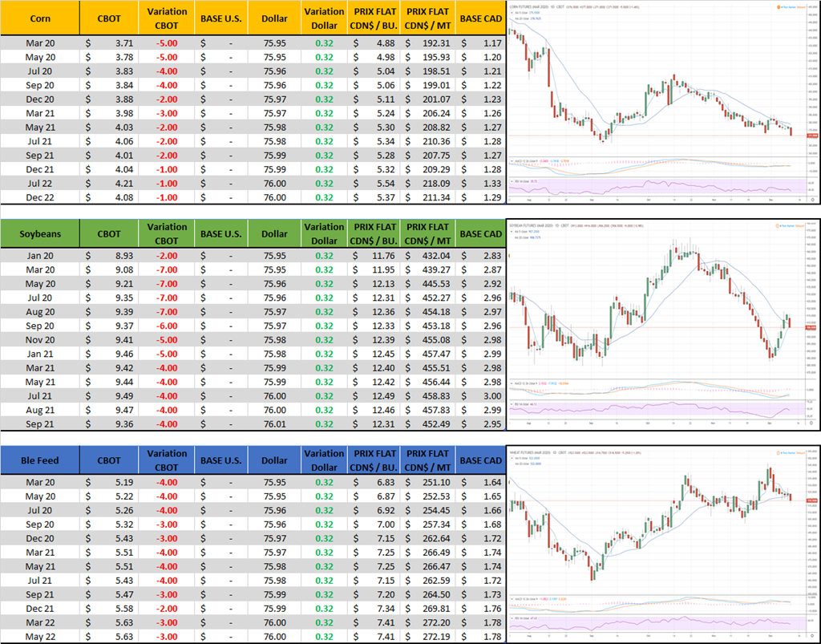Select the yellow Corn table header
821x644 pixels.
click(x=40, y=18)
